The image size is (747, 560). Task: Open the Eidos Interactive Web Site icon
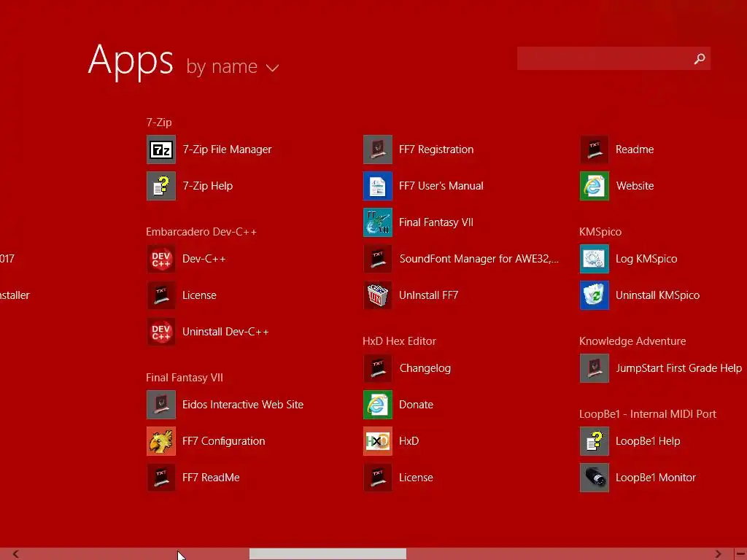[x=161, y=405]
